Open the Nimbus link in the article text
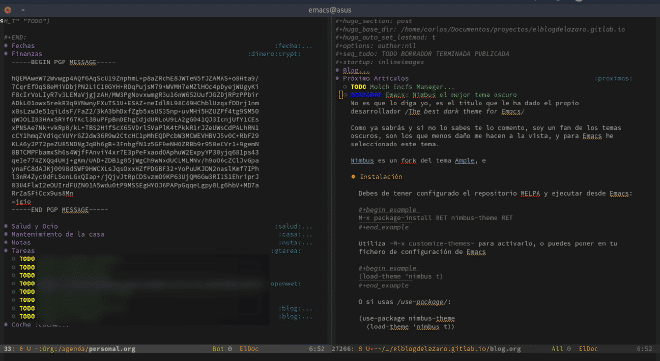The image size is (660, 361). point(362,161)
